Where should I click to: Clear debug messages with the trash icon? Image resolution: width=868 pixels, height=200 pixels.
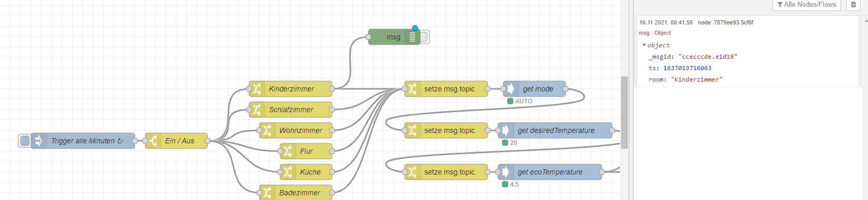(853, 5)
